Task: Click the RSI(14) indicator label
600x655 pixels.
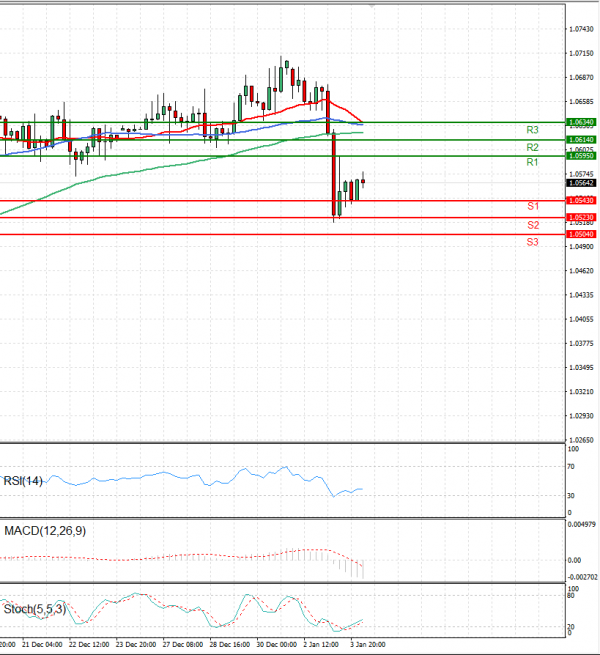Action: tap(23, 481)
